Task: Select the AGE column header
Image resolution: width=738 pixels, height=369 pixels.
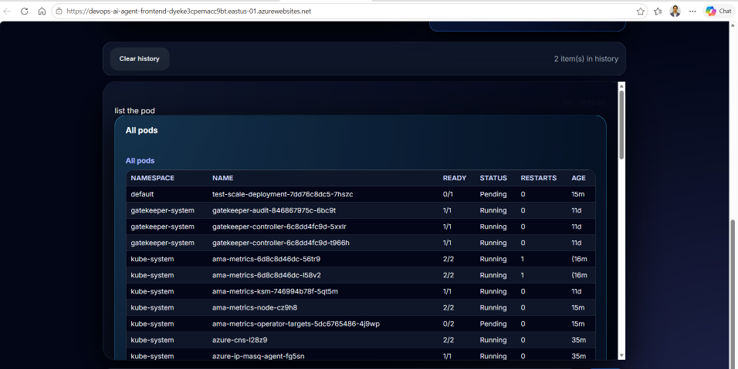Action: (x=578, y=178)
